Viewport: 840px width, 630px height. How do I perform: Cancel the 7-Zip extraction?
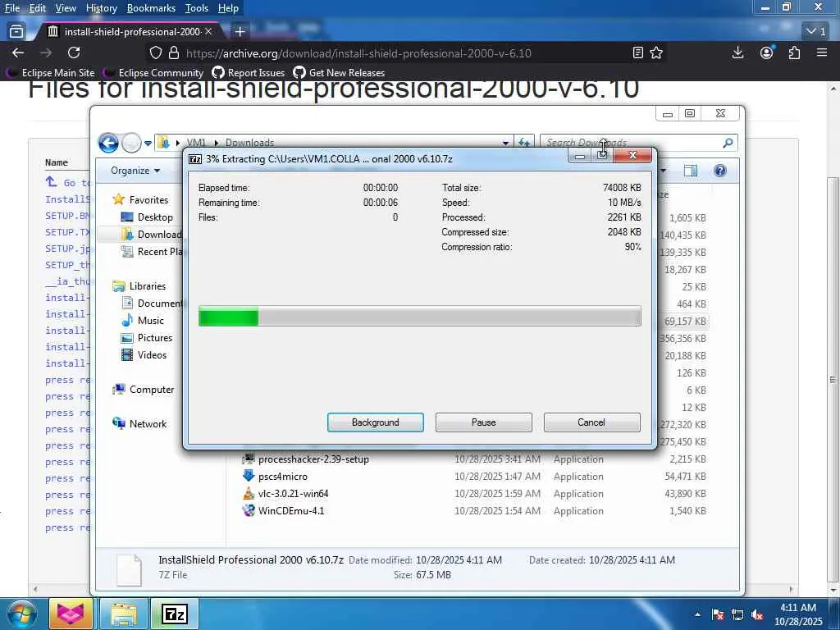591,422
